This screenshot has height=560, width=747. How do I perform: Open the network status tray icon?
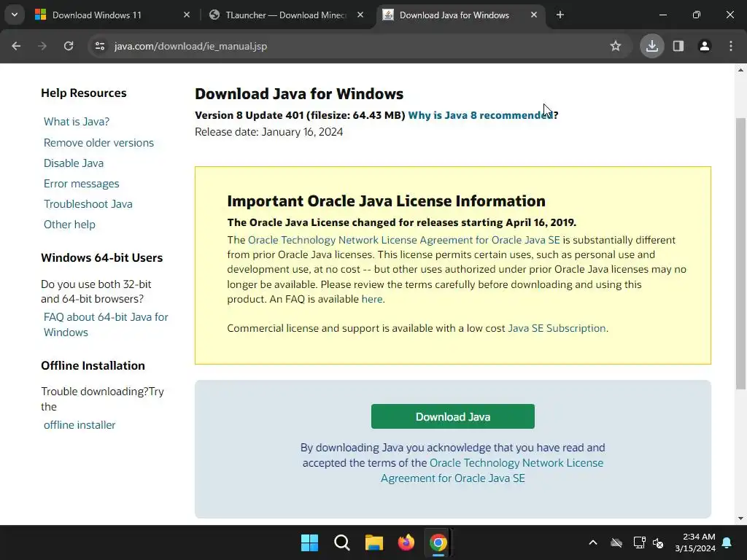pos(639,542)
